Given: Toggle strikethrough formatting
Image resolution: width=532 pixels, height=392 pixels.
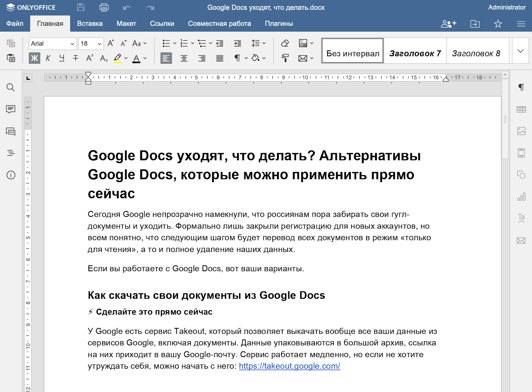Looking at the screenshot, I should pyautogui.click(x=76, y=58).
